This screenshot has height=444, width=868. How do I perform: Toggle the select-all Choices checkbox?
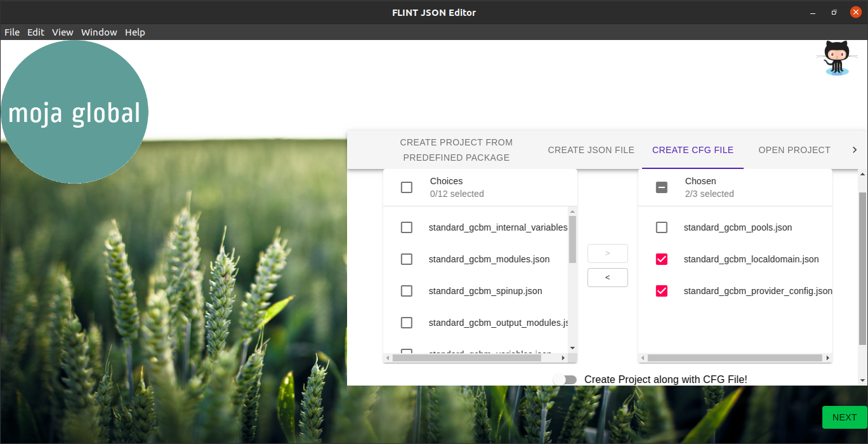tap(407, 187)
